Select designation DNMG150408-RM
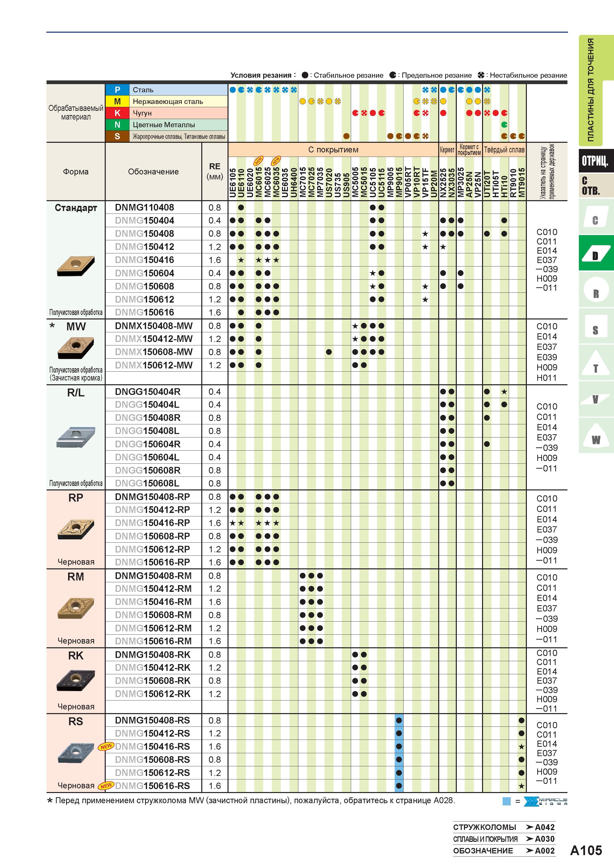 (153, 576)
